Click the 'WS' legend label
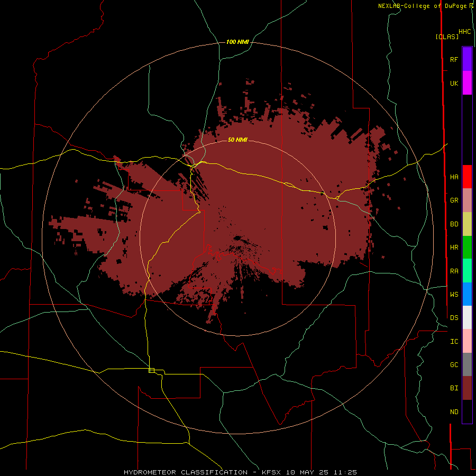The image size is (476, 476). pos(454,294)
